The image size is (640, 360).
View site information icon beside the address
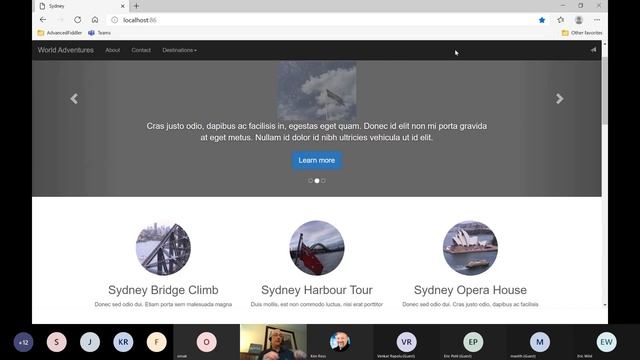tap(115, 20)
